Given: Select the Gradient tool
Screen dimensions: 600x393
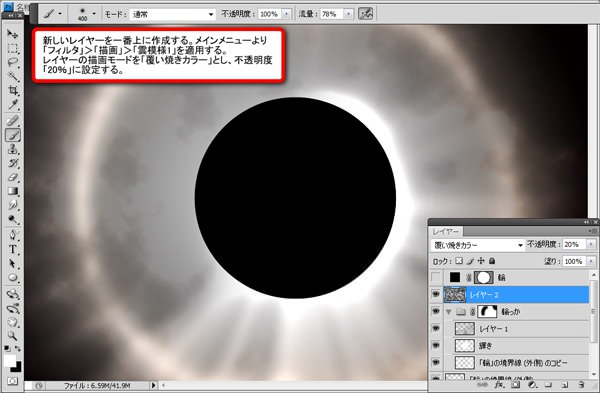Looking at the screenshot, I should pos(13,191).
